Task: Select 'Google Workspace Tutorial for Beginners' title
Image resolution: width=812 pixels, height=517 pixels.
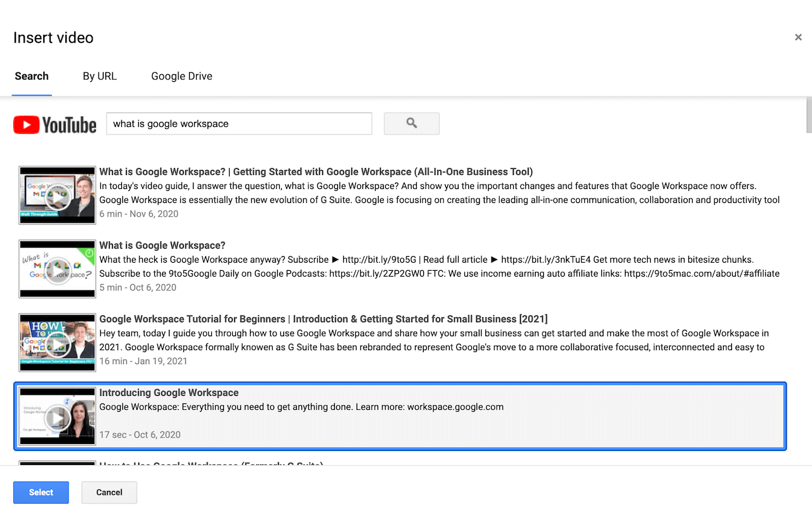Action: coord(324,319)
